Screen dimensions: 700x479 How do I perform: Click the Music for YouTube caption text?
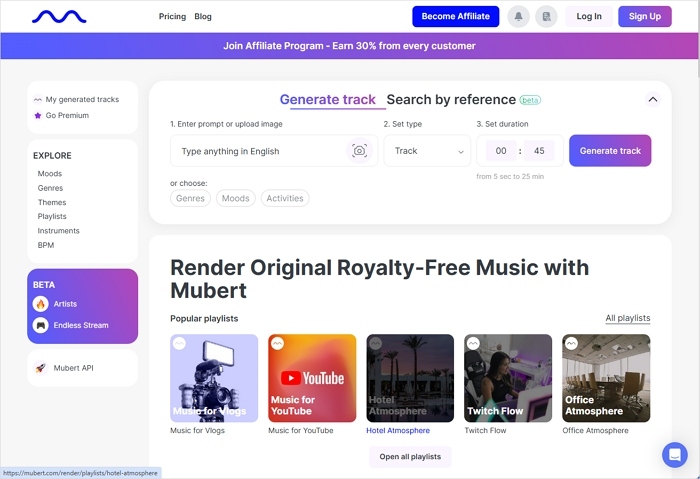(301, 431)
